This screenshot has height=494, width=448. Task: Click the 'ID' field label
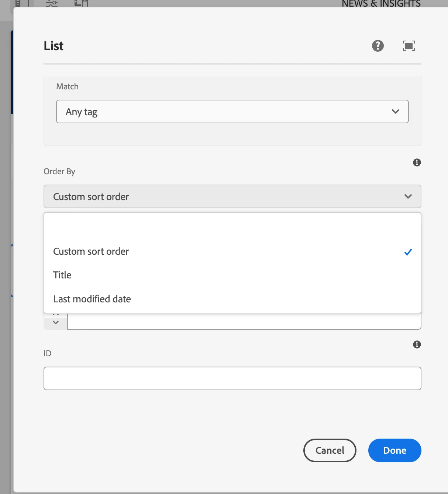[x=48, y=353]
